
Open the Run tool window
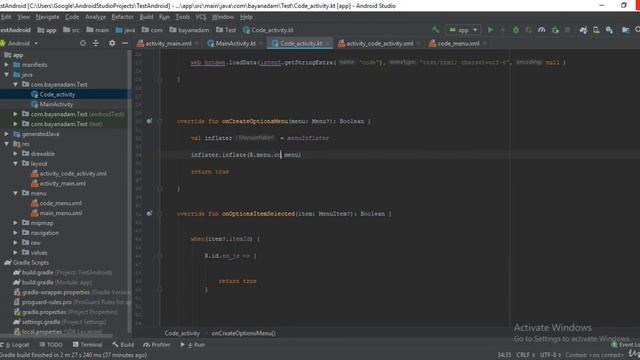[x=193, y=344]
